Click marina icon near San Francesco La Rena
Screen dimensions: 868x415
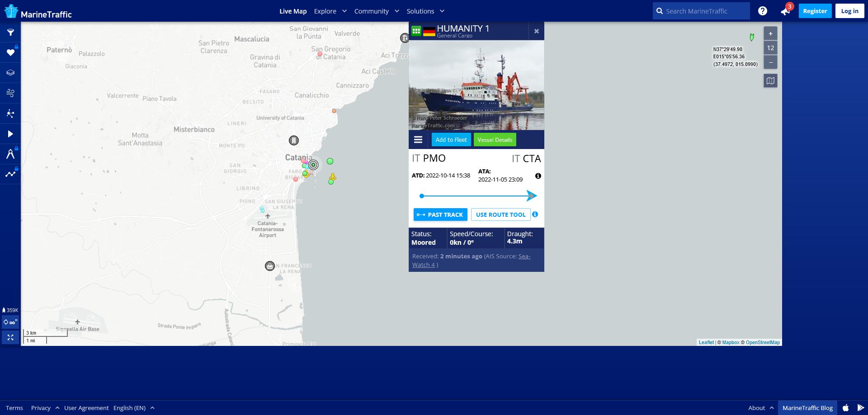click(270, 266)
